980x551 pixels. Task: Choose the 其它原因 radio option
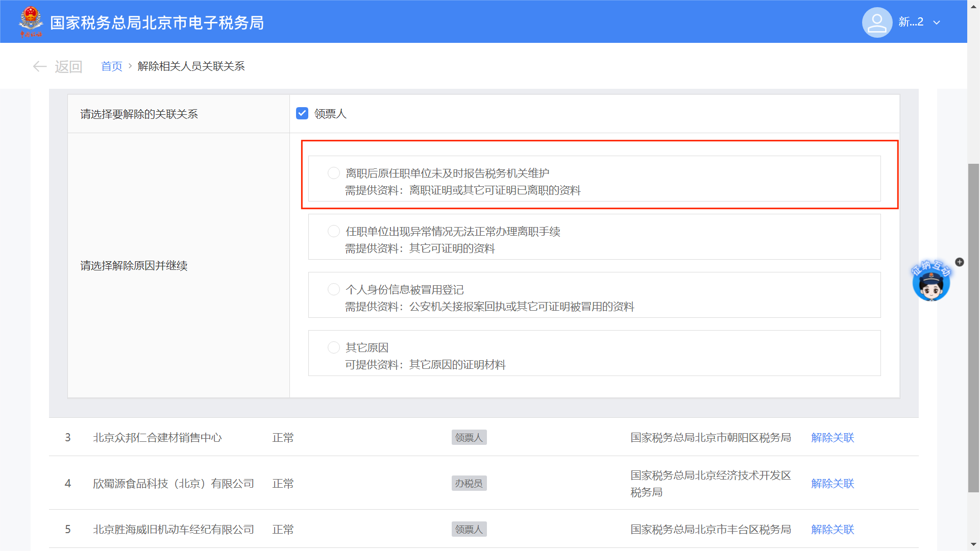click(334, 347)
